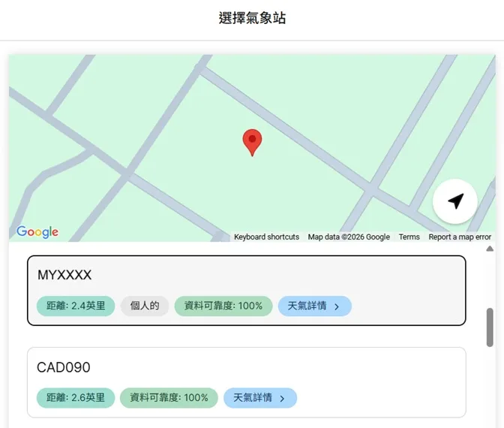Click the 距離: 2.4英里 distance chip

(x=76, y=306)
